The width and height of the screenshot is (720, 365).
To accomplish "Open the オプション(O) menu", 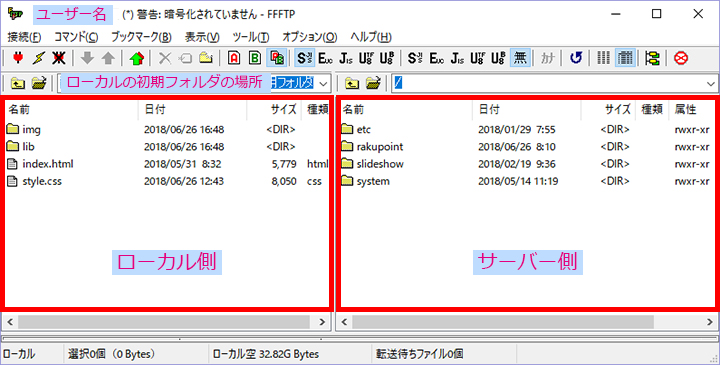I will tap(309, 37).
